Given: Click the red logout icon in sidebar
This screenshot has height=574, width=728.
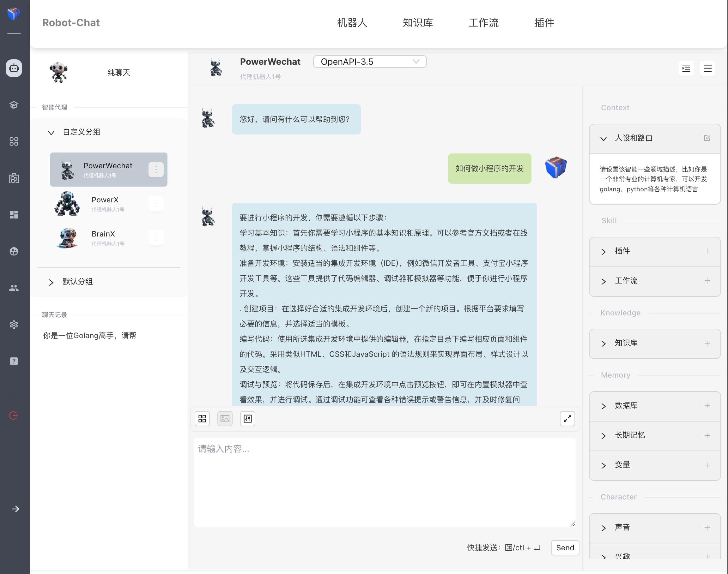Looking at the screenshot, I should pos(14,416).
